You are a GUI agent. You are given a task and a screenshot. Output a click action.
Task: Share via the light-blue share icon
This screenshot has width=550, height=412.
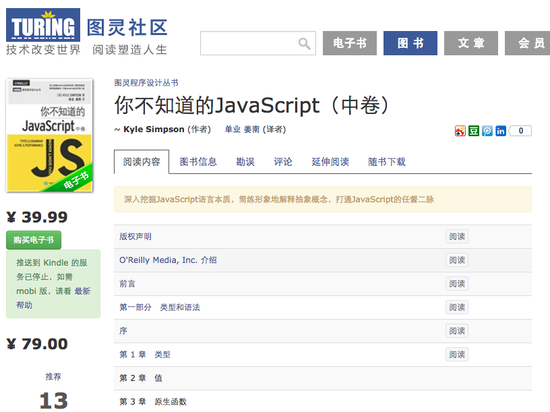click(487, 131)
